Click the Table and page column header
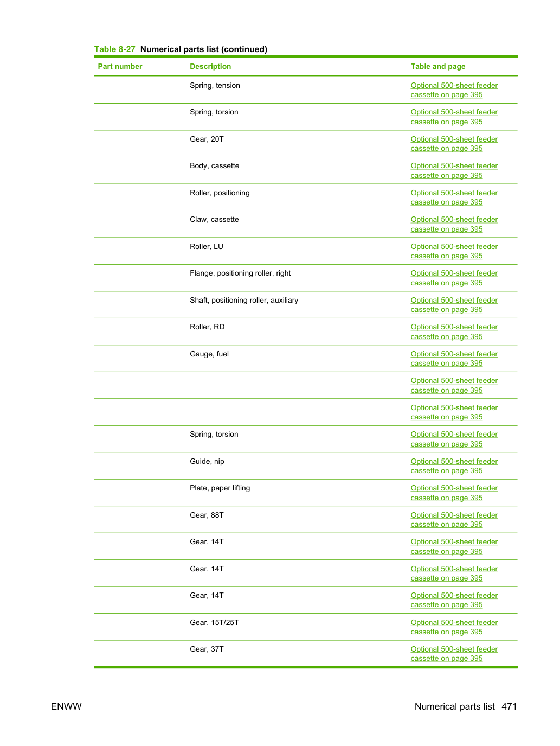 [438, 66]
